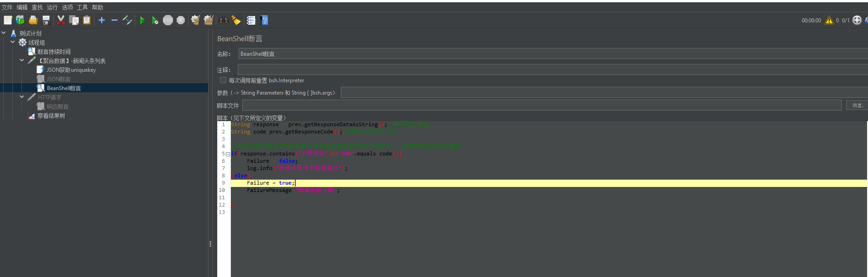Select JSON获取uniquekey extractor

tap(71, 70)
